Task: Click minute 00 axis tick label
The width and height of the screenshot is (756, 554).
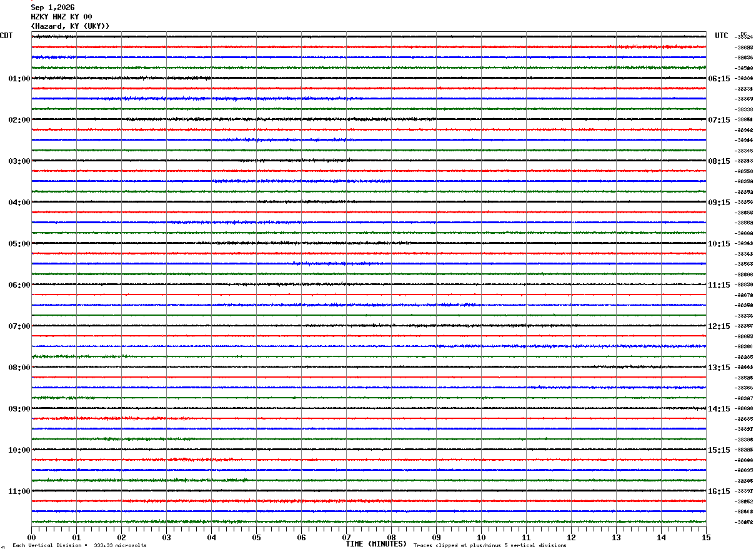Action: pos(31,537)
